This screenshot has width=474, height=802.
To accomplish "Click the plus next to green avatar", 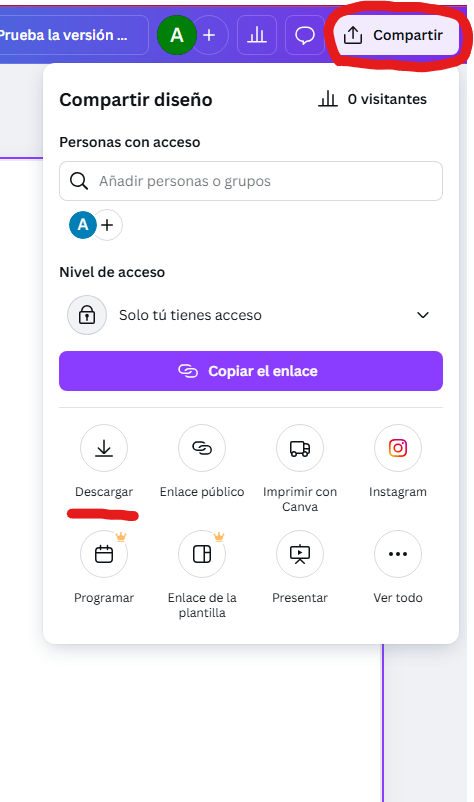I will (x=210, y=35).
